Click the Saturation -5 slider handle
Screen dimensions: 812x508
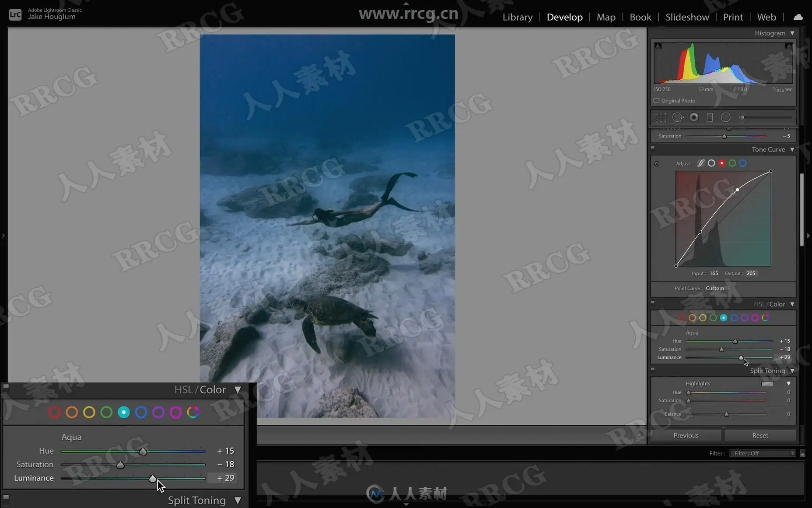pos(724,136)
